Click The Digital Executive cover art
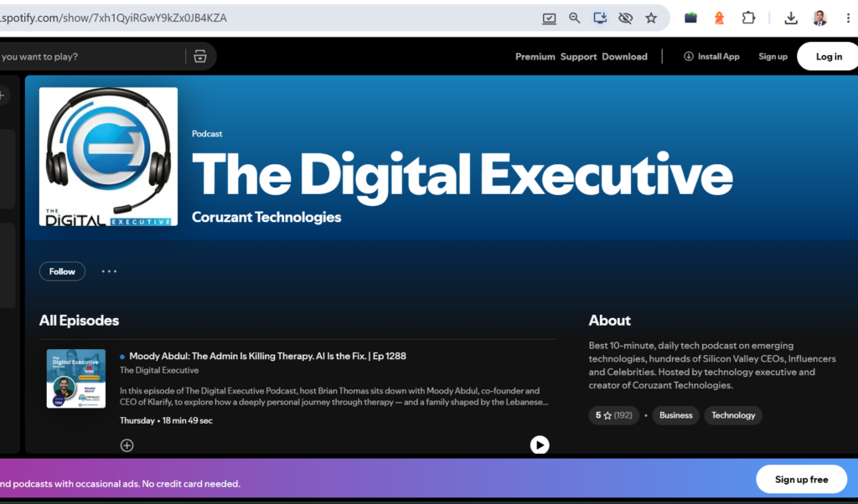The width and height of the screenshot is (858, 504). point(108,157)
